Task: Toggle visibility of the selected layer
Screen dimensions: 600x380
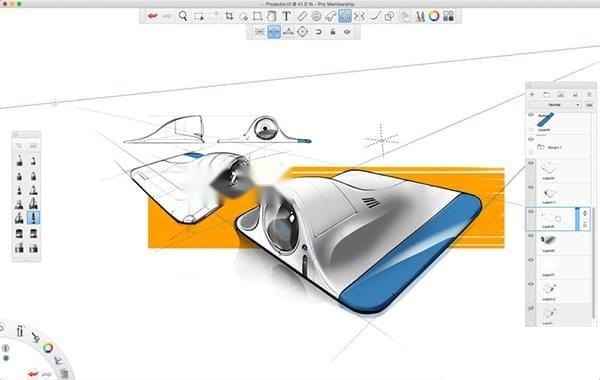Action: click(531, 212)
